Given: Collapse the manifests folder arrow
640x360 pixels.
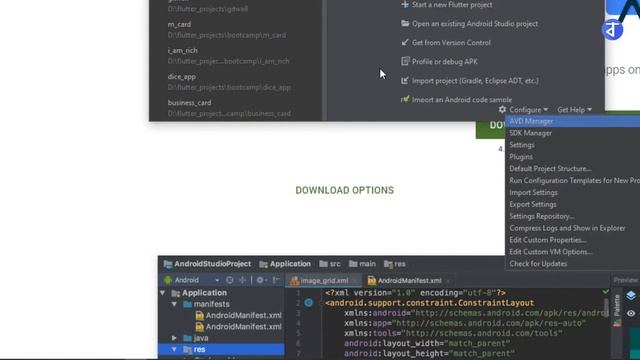Looking at the screenshot, I should (174, 304).
